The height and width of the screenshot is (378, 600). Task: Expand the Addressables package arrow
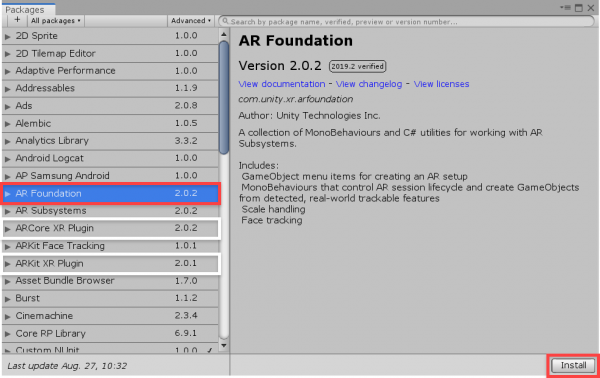7,89
